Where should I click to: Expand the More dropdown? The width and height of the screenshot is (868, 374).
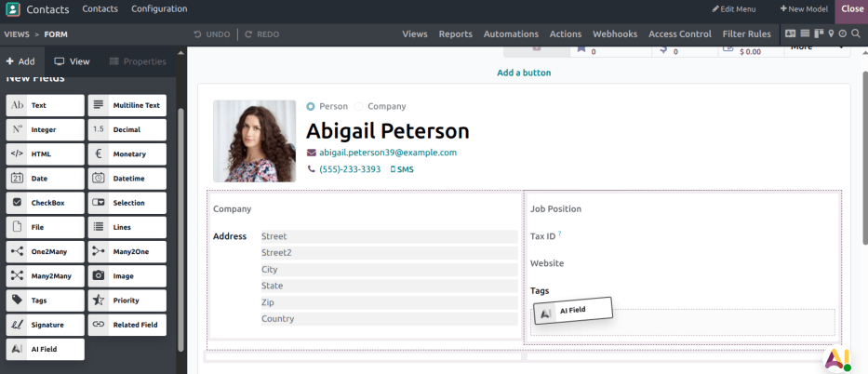point(814,47)
